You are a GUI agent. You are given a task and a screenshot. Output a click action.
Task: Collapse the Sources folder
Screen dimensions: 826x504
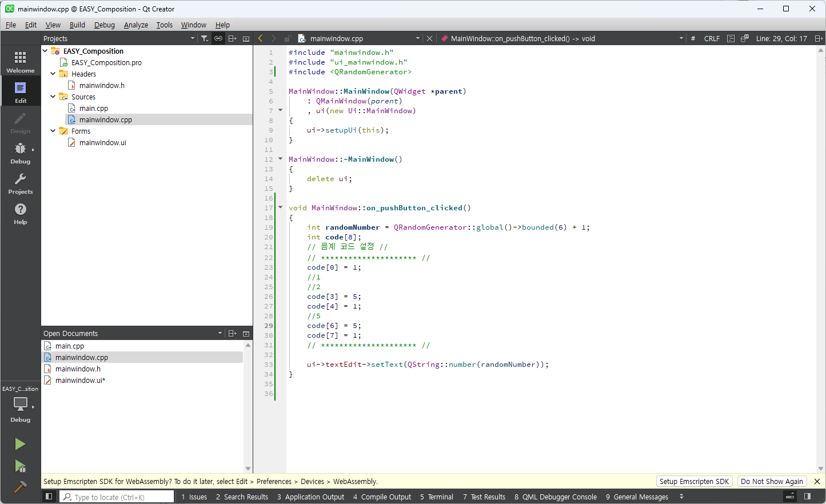click(x=53, y=97)
